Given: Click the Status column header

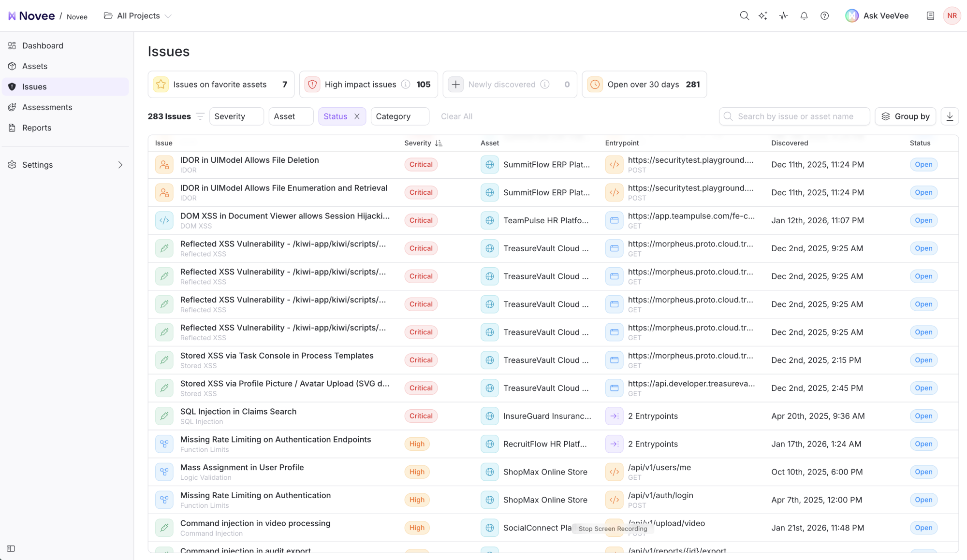Looking at the screenshot, I should pos(920,143).
